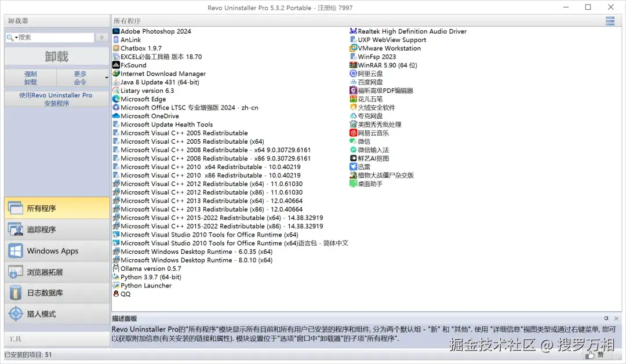The image size is (626, 364).
Task: Switch to 浏览器拓展 module
Action: [x=57, y=272]
